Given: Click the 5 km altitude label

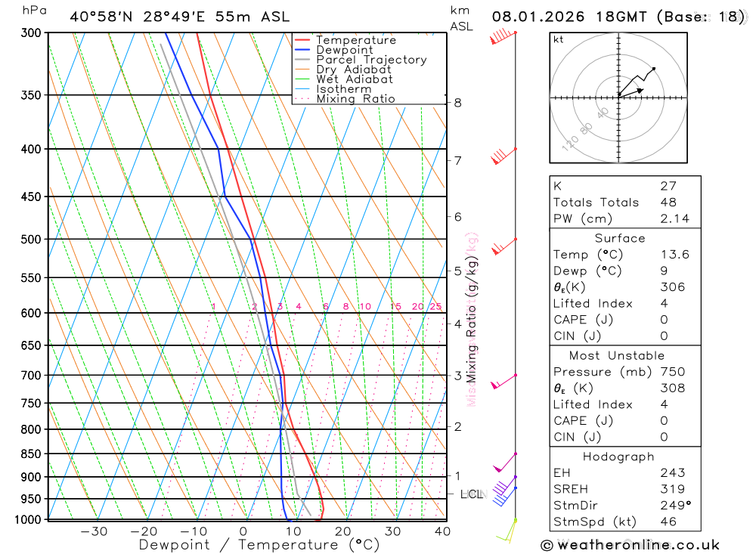Looking at the screenshot, I should tap(457, 271).
